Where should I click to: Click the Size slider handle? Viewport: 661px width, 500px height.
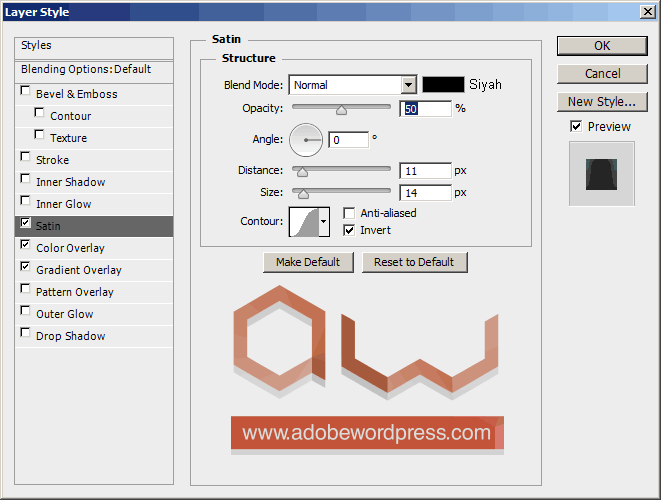point(304,194)
